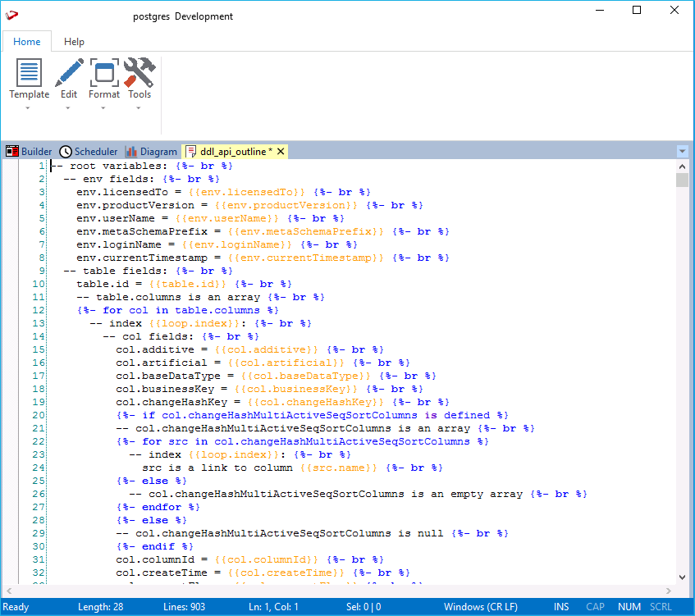Click the Builder tab icon
This screenshot has width=695, height=616.
pyautogui.click(x=12, y=152)
